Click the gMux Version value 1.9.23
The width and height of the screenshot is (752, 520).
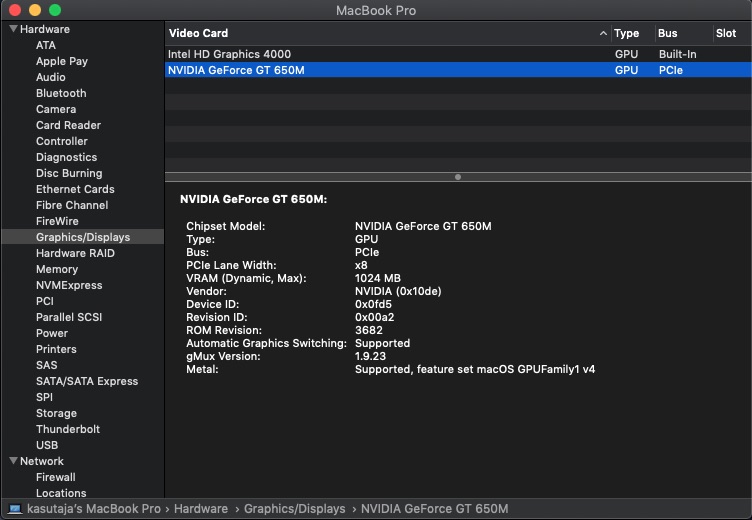[x=370, y=356]
